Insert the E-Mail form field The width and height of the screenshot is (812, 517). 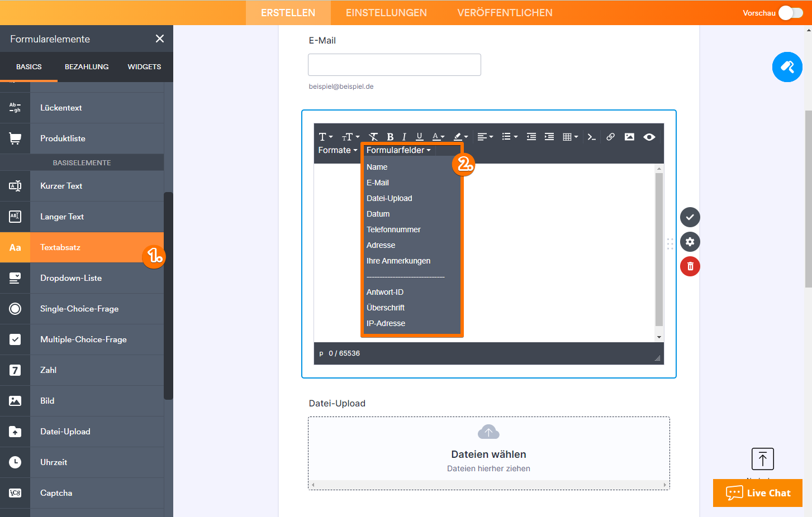pyautogui.click(x=412, y=183)
